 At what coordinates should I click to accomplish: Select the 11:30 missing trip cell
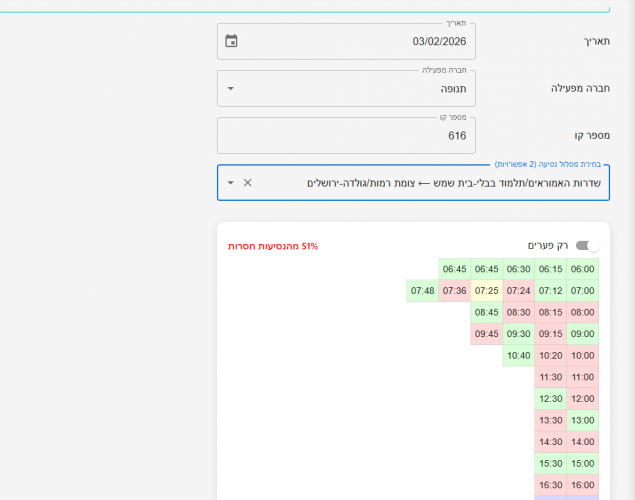click(x=550, y=377)
